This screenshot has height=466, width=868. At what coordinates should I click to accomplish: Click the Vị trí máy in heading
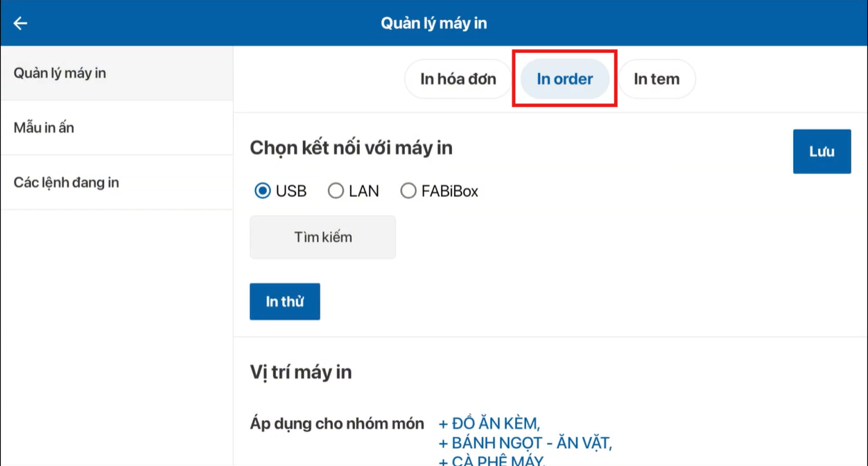tap(300, 372)
